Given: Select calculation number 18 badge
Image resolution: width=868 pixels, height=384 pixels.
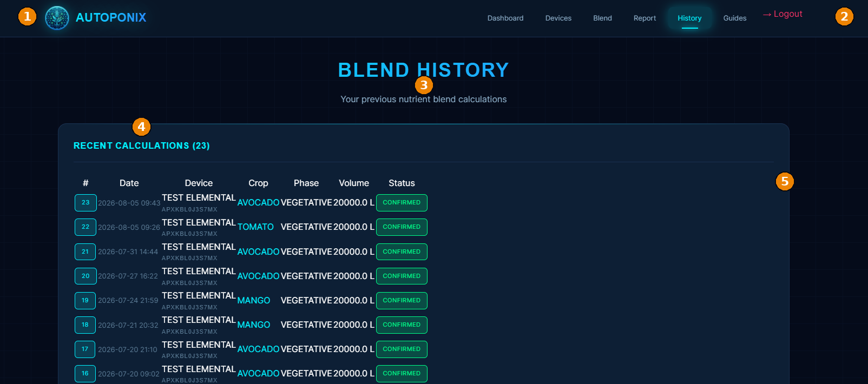Looking at the screenshot, I should coord(86,325).
